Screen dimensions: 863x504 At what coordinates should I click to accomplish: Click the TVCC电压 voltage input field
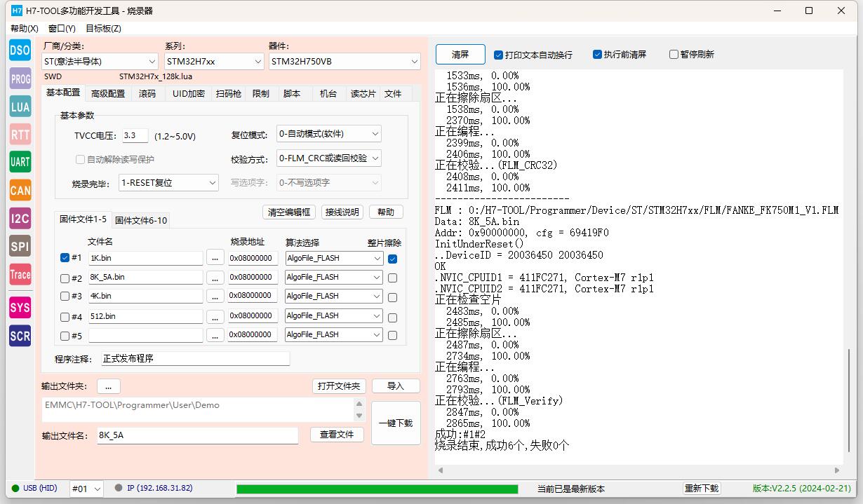click(x=135, y=136)
